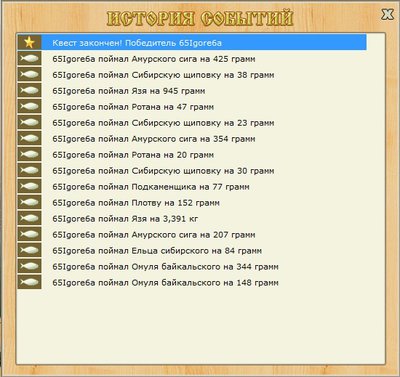Click fish icon for Амурского сига 354 грамм

(29, 139)
